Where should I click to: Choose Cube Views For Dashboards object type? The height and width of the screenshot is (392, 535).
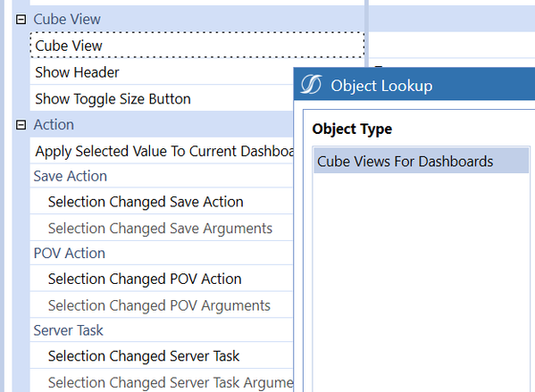pos(421,161)
